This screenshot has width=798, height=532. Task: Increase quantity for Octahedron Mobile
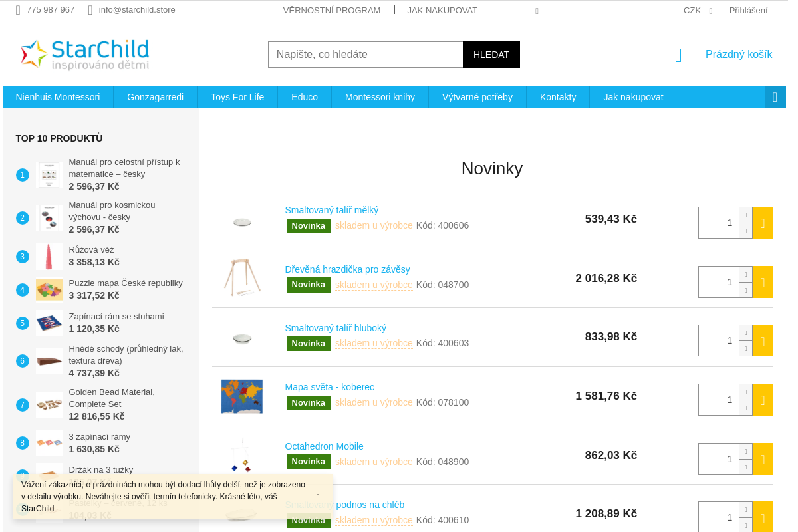click(x=745, y=451)
